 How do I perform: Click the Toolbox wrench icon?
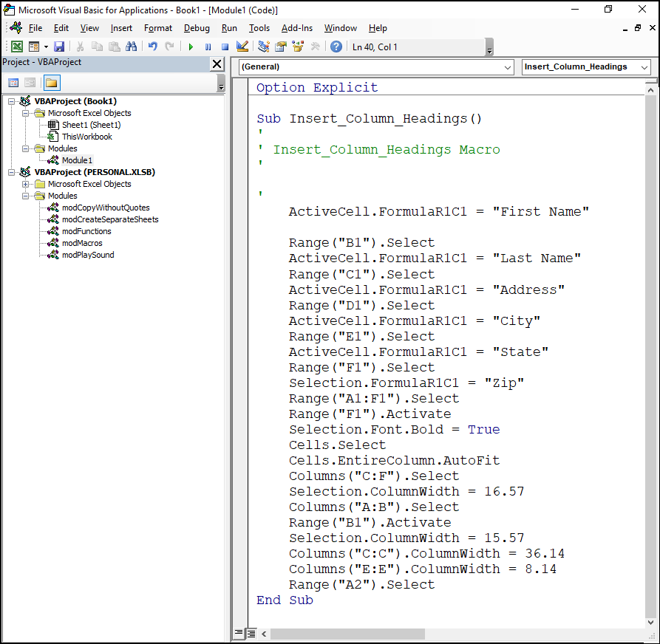[315, 47]
